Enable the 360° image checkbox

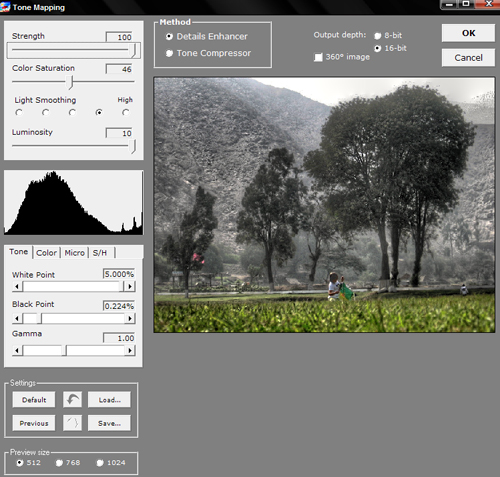[318, 57]
